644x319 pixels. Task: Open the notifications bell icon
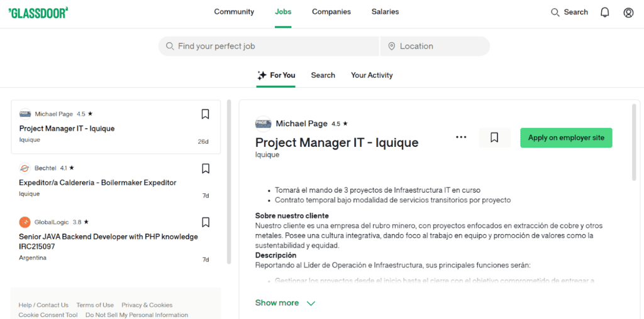[604, 13]
